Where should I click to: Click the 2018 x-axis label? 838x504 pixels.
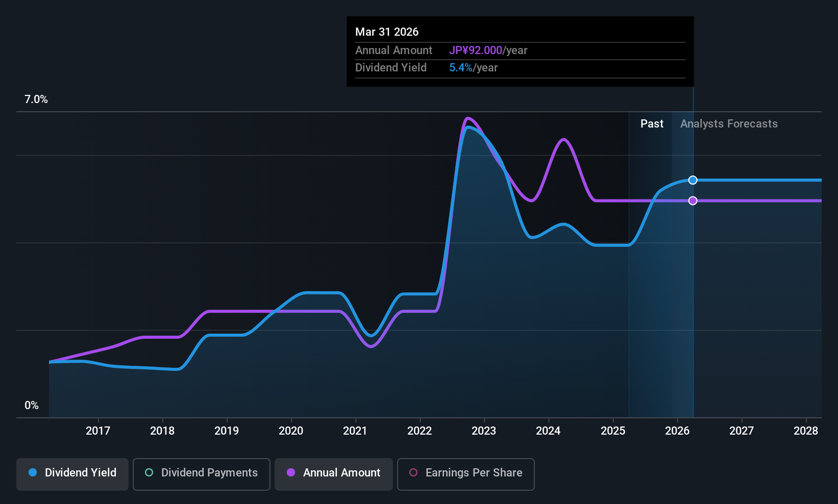162,431
